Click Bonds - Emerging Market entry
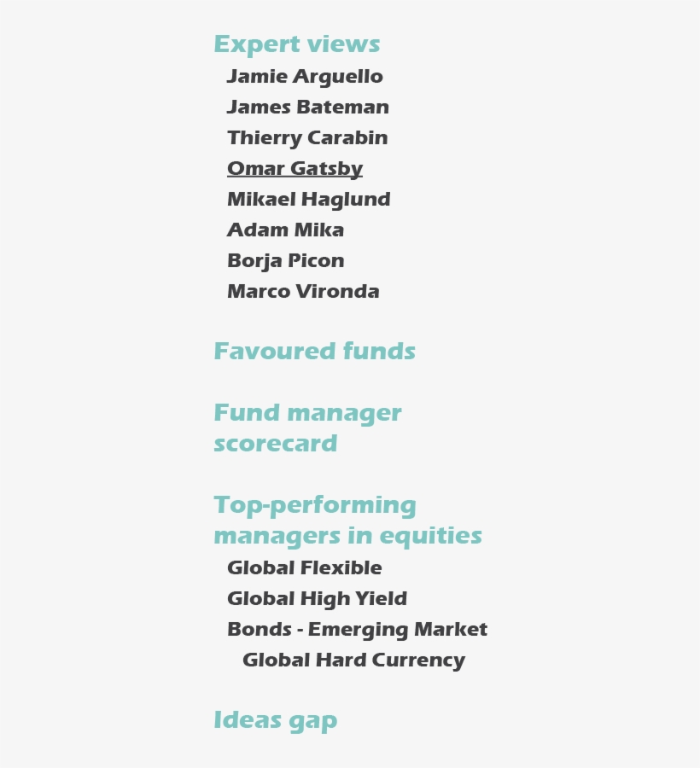This screenshot has height=768, width=700. click(357, 630)
